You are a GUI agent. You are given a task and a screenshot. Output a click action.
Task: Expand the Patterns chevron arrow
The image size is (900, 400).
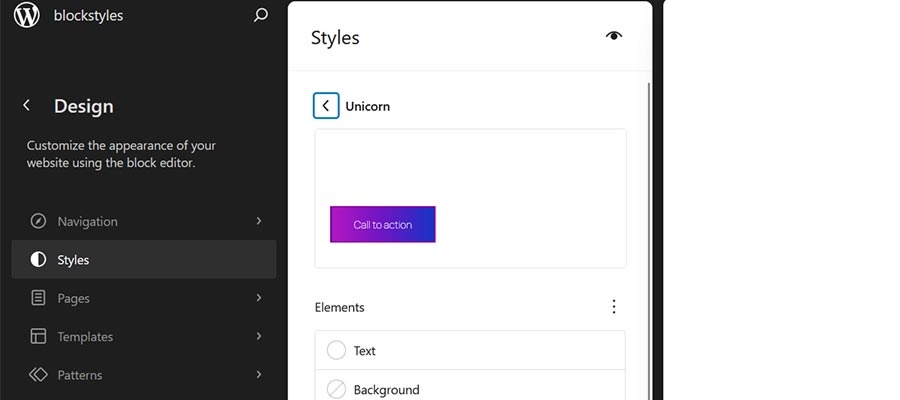tap(259, 375)
